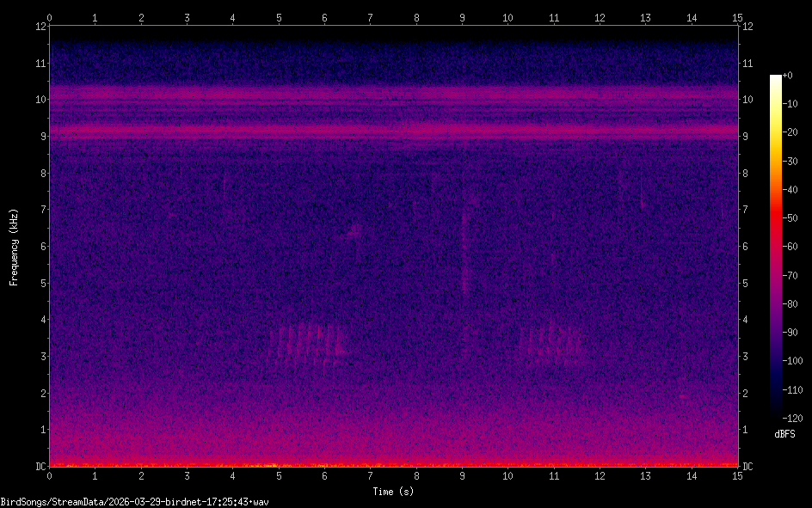Click the .wav file path text
This screenshot has height=508, width=812.
pyautogui.click(x=134, y=502)
